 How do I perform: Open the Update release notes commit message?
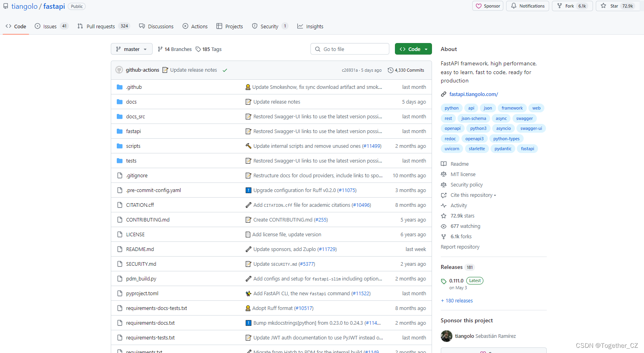click(193, 70)
